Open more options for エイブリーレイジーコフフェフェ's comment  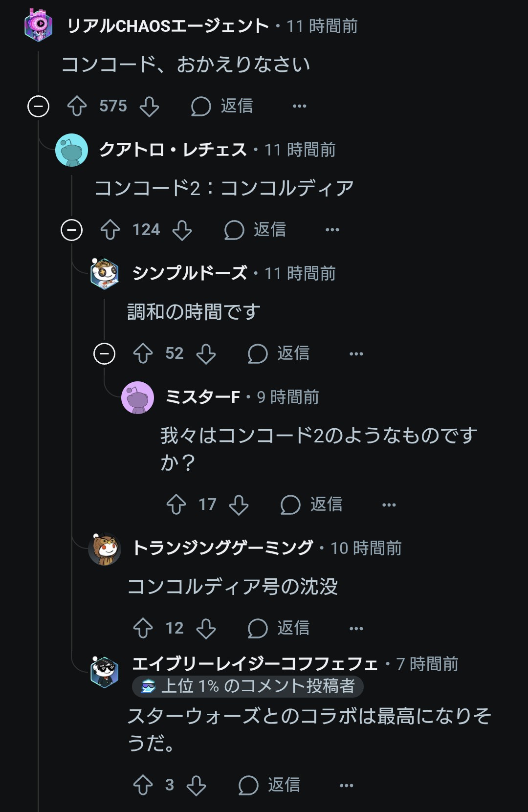click(x=346, y=785)
